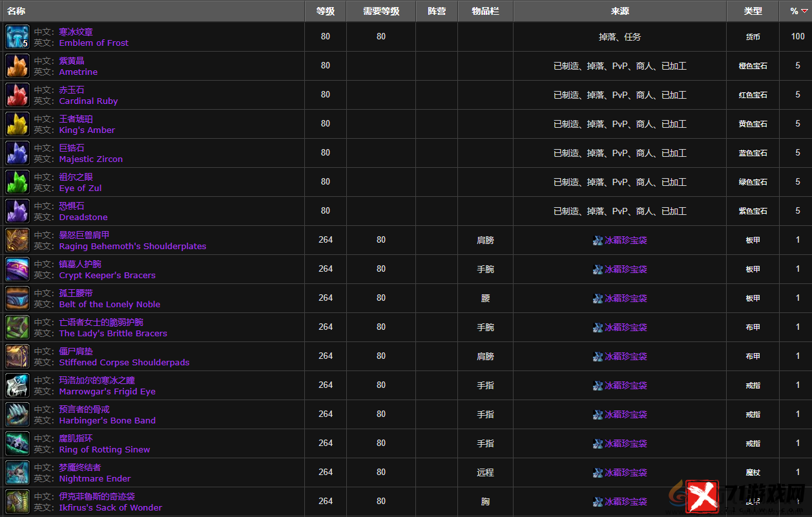
Task: Click Harbinger's Bone Band ring icon
Action: 17,414
